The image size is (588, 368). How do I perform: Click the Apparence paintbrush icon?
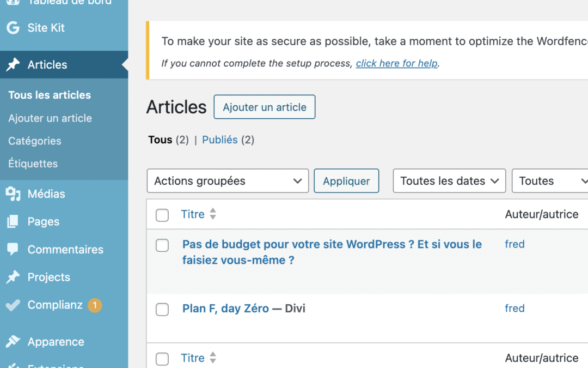click(13, 341)
